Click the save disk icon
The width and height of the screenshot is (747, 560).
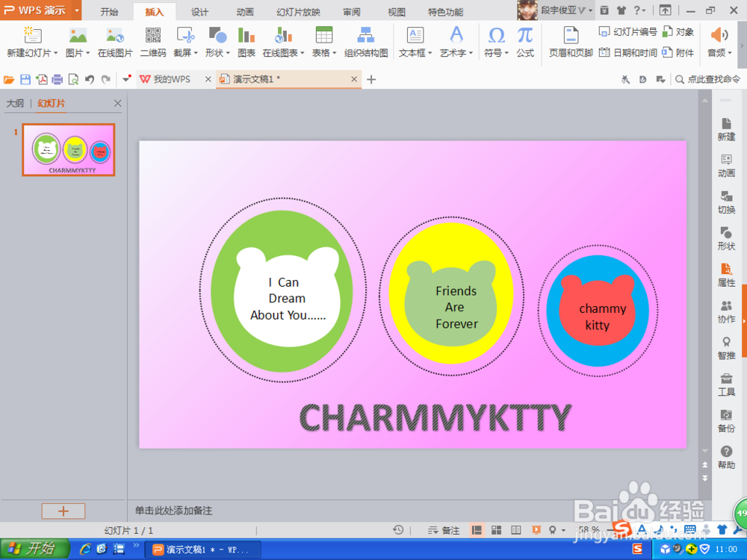(25, 80)
